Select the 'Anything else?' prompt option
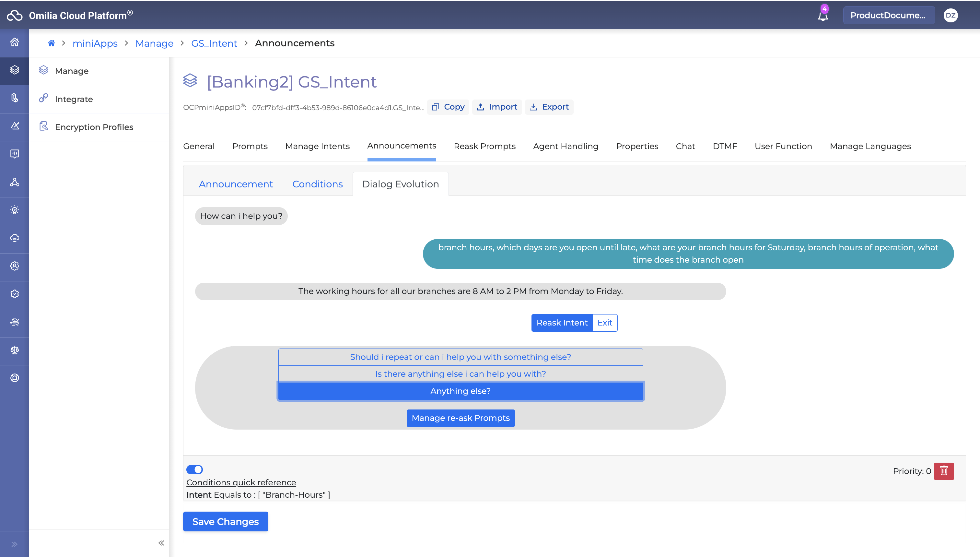980x557 pixels. tap(461, 391)
